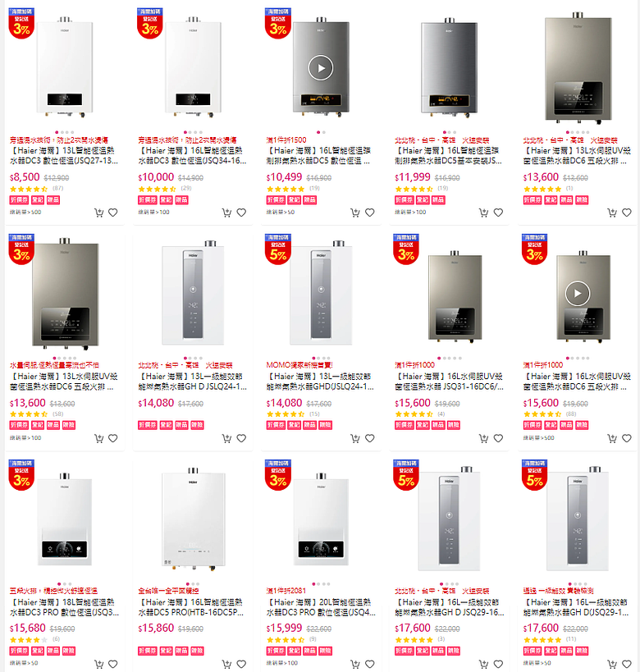640x672 pixels.
Task: Add the $14,080 heater with 5% badge to cart
Action: (x=355, y=438)
